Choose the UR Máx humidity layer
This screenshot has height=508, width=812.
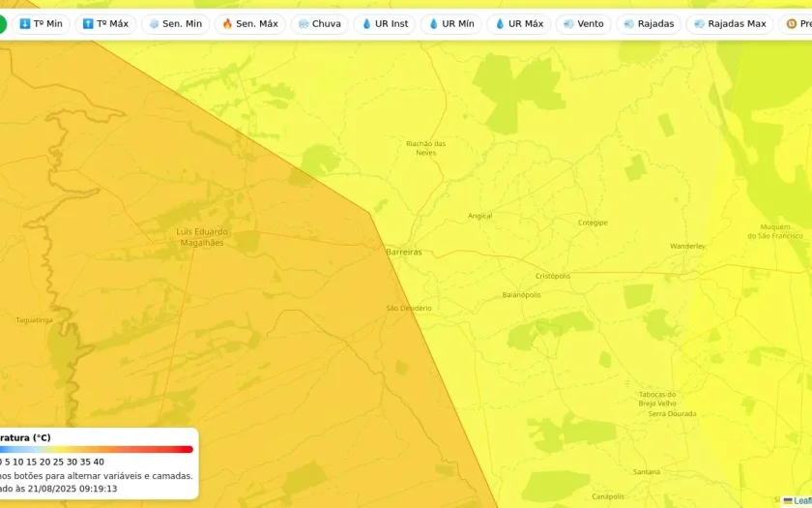pos(519,24)
